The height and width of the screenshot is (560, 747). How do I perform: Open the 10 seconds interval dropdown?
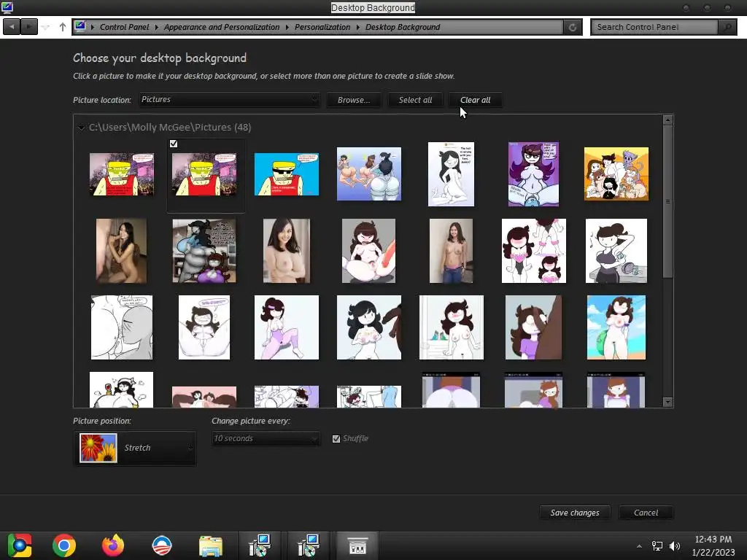(266, 438)
